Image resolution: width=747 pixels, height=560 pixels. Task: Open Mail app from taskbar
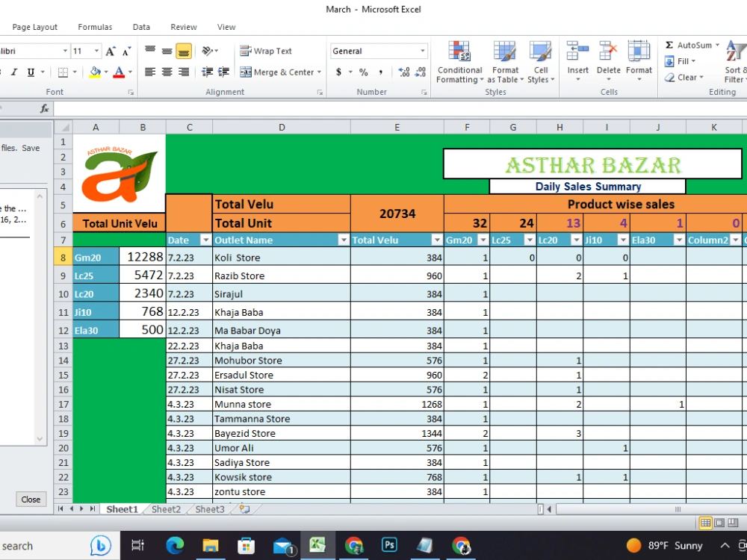tap(284, 545)
